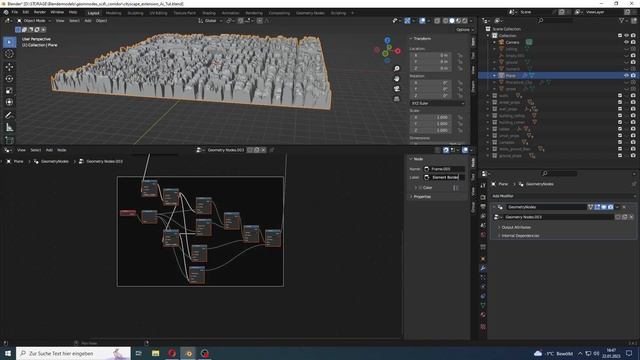Toggle Collection exclude checkbox in outliner
The image size is (640, 360).
620,36
